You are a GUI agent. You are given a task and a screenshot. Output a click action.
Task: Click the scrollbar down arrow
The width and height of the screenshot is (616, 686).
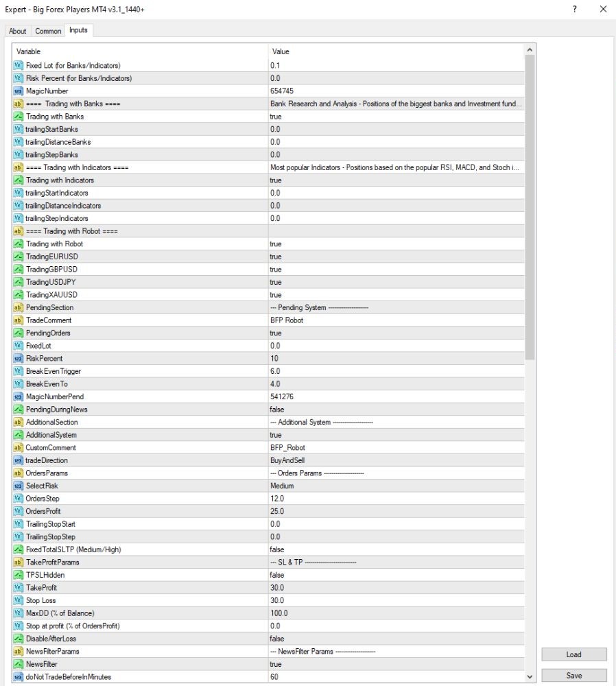[530, 677]
